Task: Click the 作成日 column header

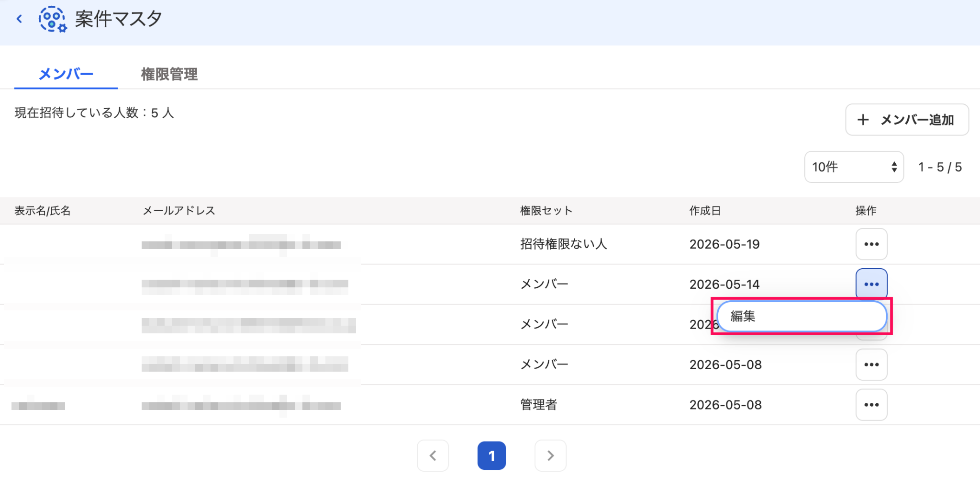Action: (705, 211)
